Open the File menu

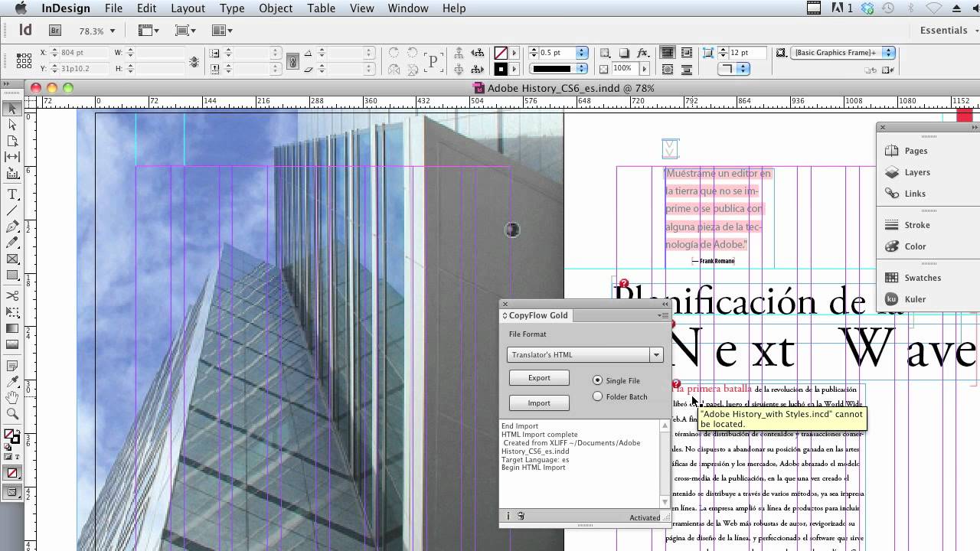coord(113,8)
